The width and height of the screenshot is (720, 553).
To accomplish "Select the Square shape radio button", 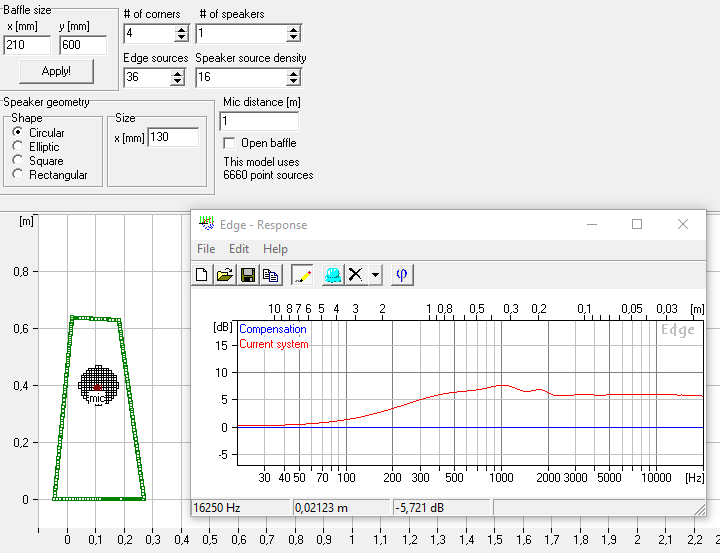I will pos(18,160).
